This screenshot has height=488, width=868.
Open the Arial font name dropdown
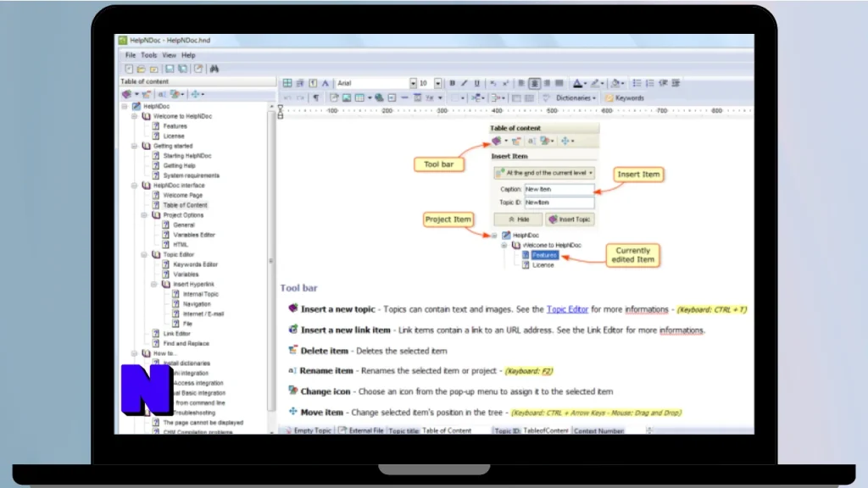[413, 83]
